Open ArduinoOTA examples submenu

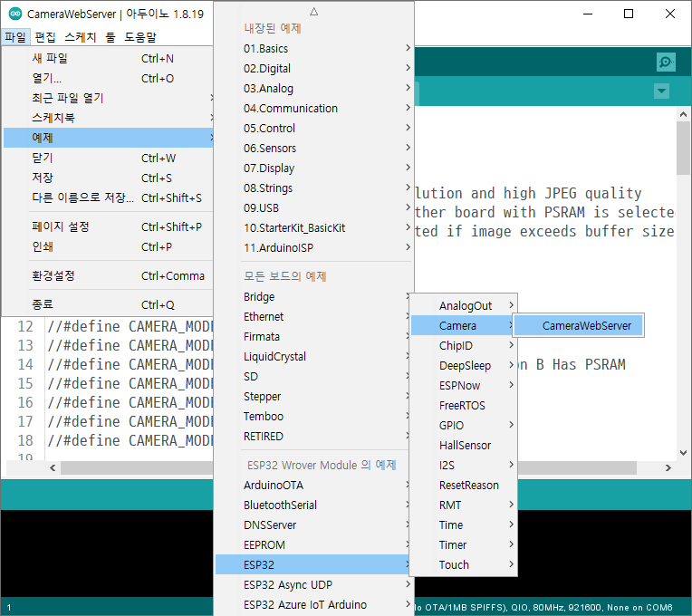point(312,485)
